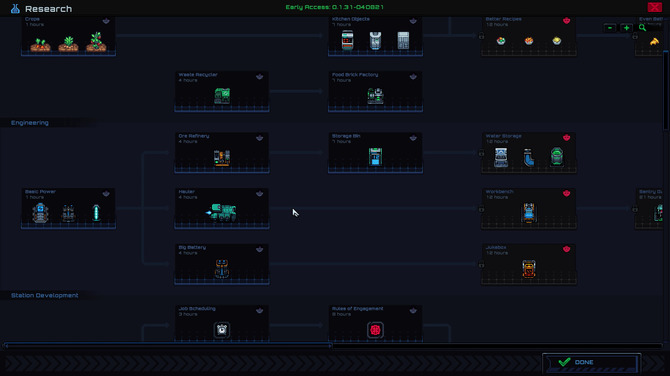Select the Rules of Engagement red icon
The width and height of the screenshot is (670, 376).
click(x=375, y=330)
